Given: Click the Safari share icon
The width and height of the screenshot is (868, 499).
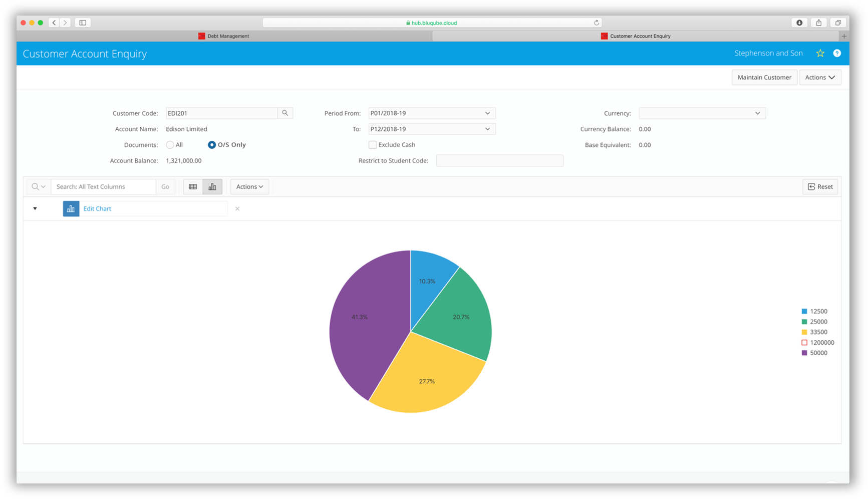Looking at the screenshot, I should pyautogui.click(x=818, y=23).
